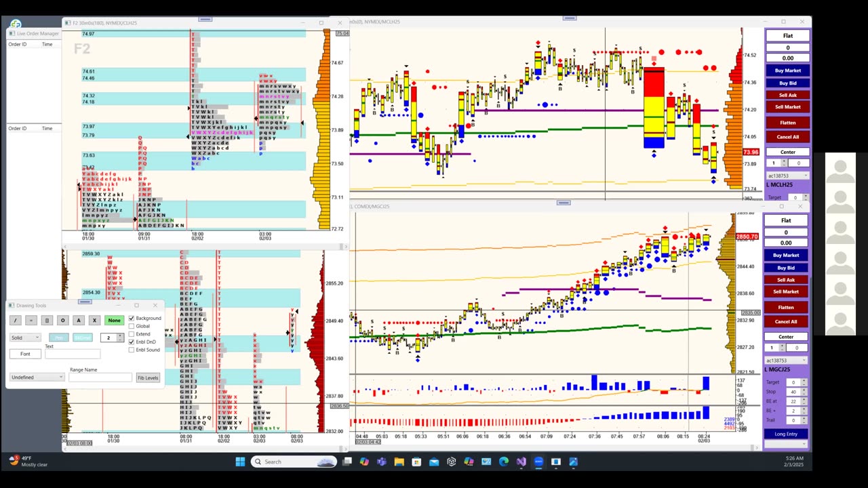Select the O ellipse drawing tool

[x=62, y=321]
